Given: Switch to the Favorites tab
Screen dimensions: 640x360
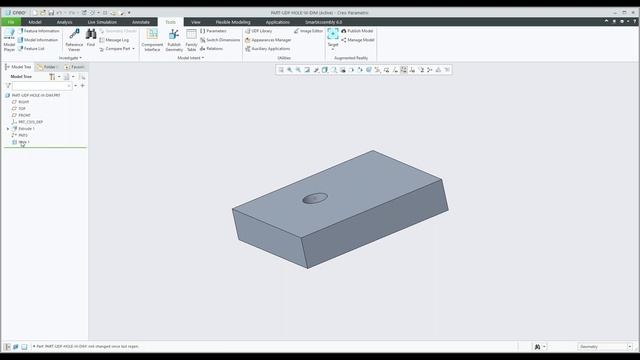Looking at the screenshot, I should tap(75, 67).
